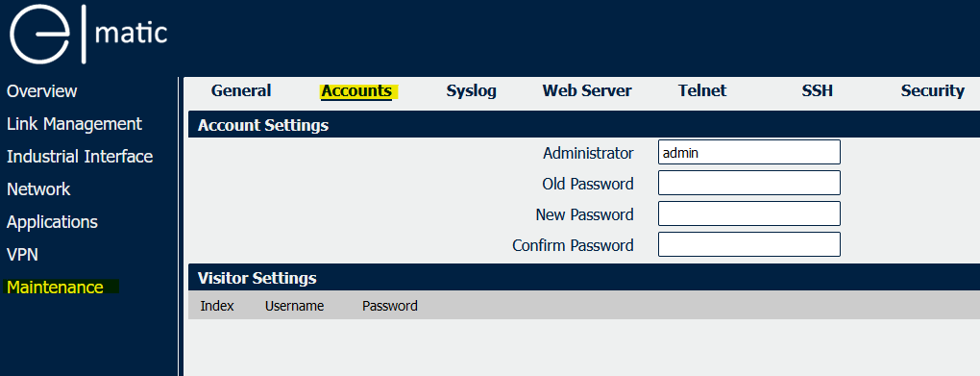This screenshot has height=376, width=980.
Task: Open the Syslog tab
Action: point(471,91)
